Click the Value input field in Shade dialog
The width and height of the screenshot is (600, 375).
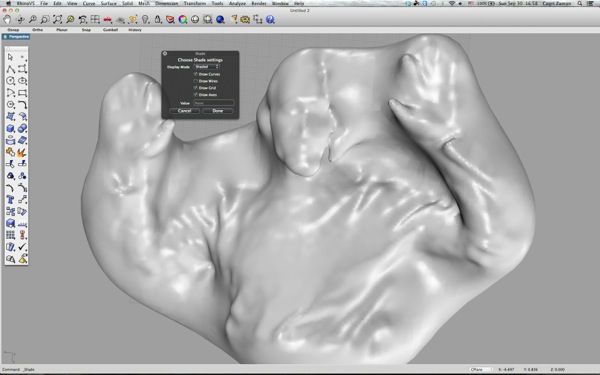pos(214,103)
